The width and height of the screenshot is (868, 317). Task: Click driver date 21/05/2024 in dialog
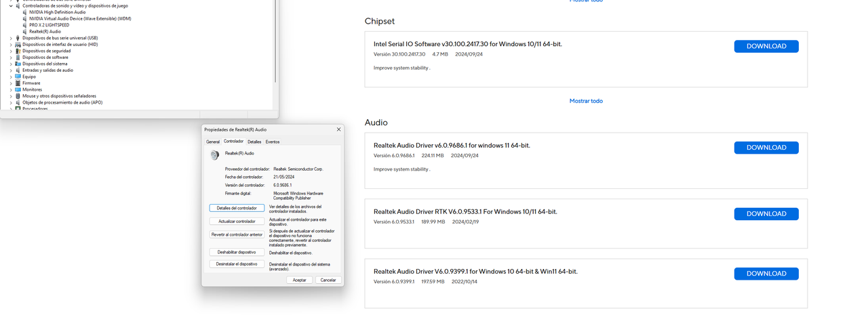click(284, 177)
